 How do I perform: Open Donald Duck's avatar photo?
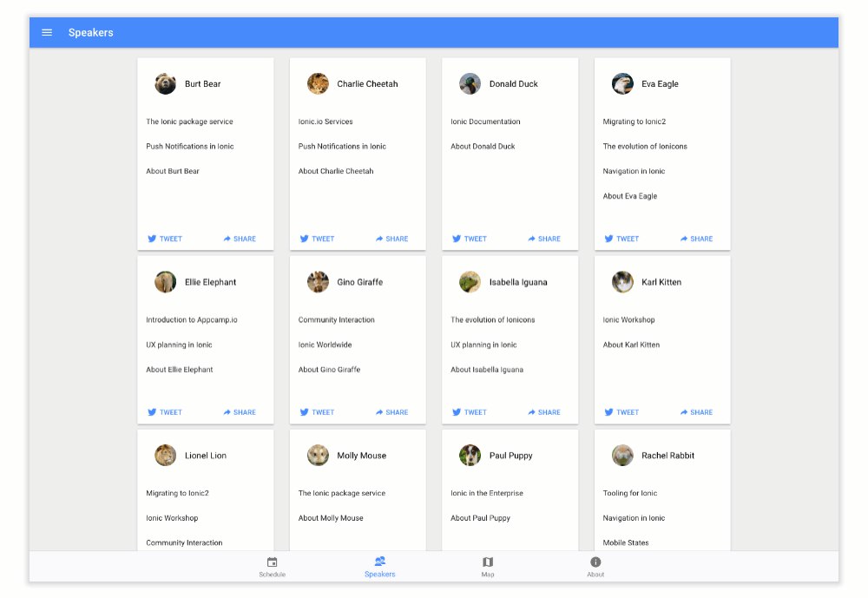tap(470, 83)
